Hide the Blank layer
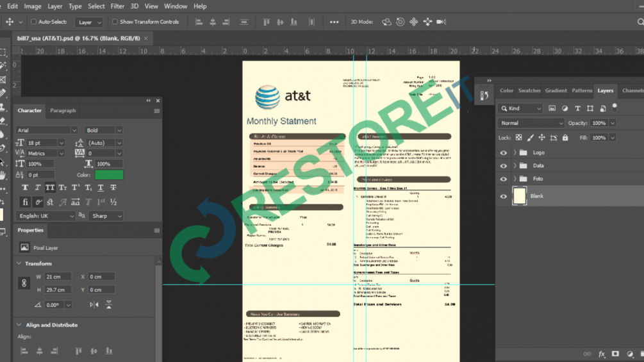This screenshot has height=362, width=644. (x=504, y=196)
